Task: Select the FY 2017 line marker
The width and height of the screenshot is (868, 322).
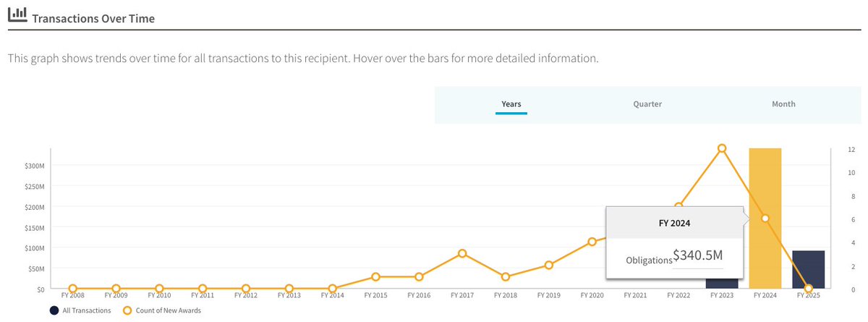Action: pyautogui.click(x=462, y=253)
